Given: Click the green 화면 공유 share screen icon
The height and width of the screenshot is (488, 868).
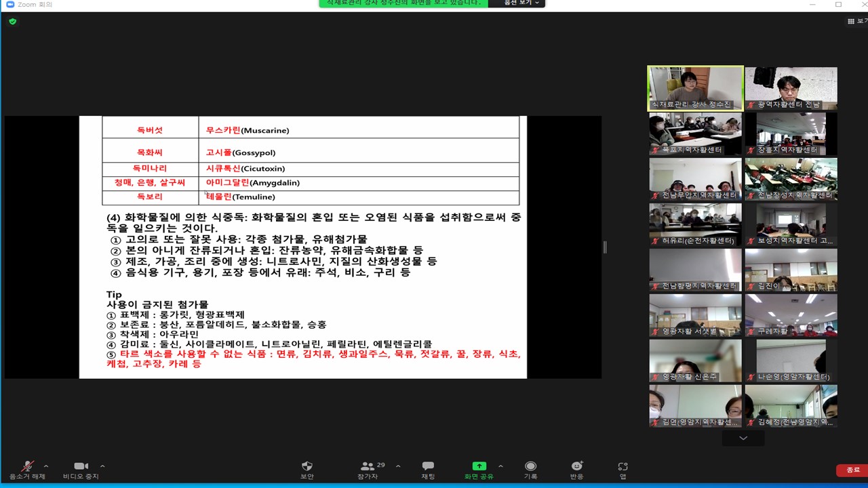Looking at the screenshot, I should pos(479,466).
